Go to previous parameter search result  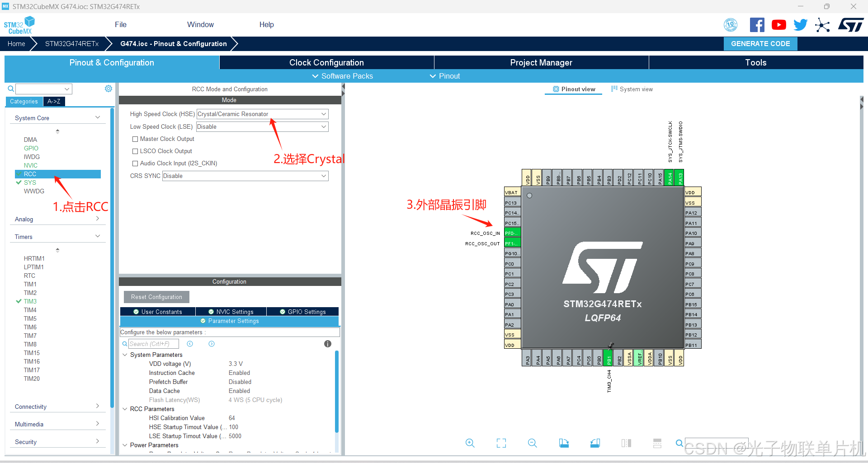190,344
